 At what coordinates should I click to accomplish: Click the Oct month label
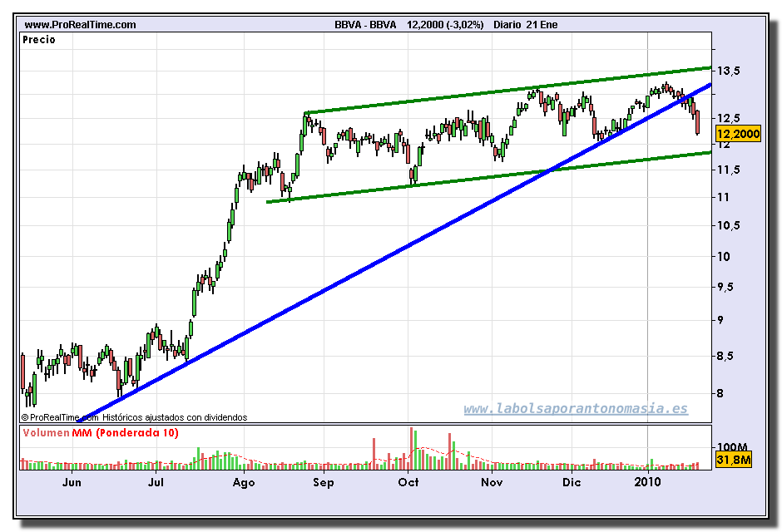(x=408, y=482)
